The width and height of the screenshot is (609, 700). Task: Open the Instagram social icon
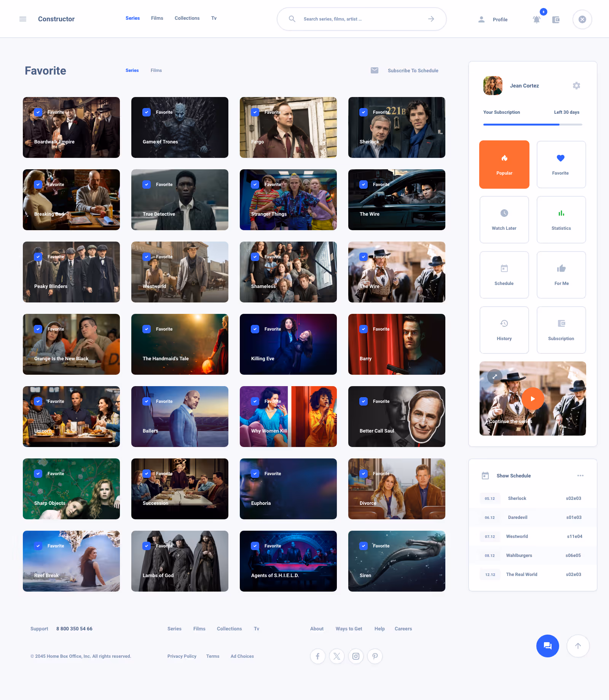356,656
